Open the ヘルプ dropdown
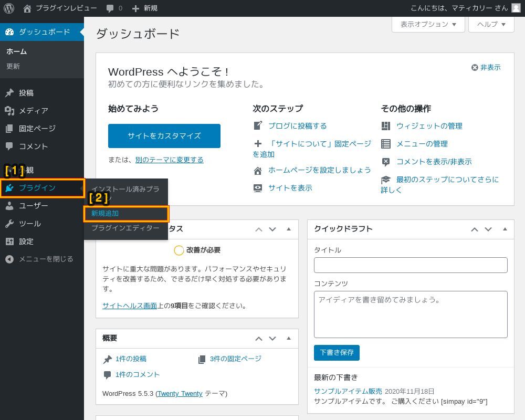 (491, 24)
